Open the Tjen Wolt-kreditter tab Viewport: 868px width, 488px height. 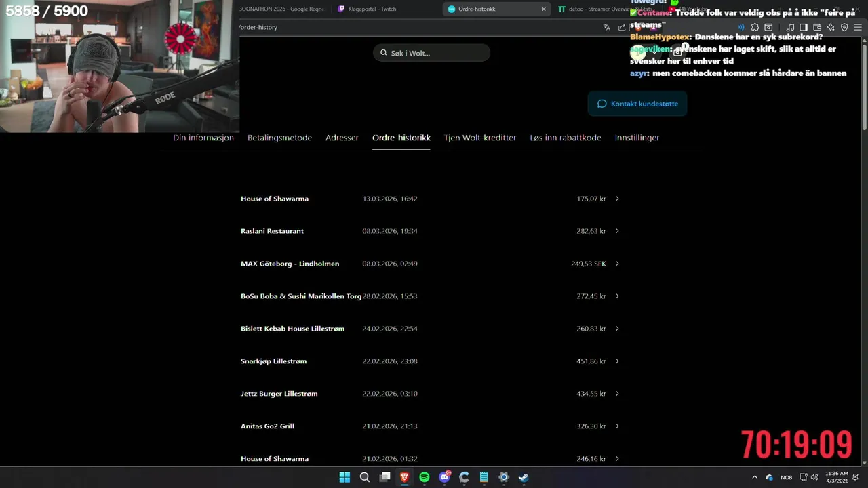[480, 138]
